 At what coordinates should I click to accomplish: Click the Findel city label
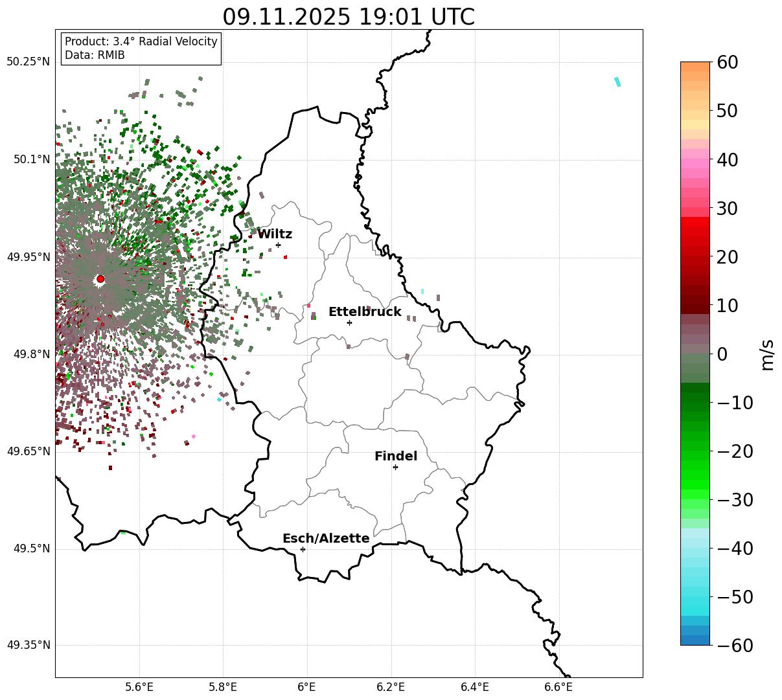click(396, 456)
